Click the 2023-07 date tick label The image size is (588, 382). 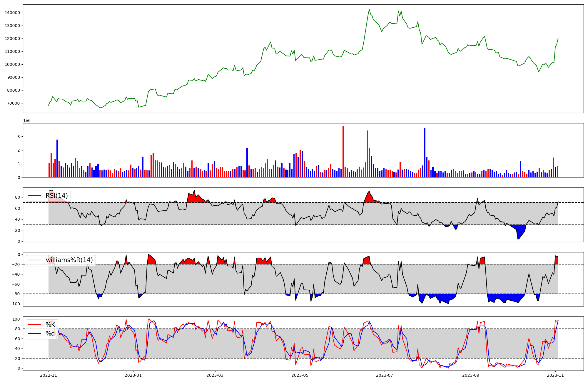tap(384, 375)
